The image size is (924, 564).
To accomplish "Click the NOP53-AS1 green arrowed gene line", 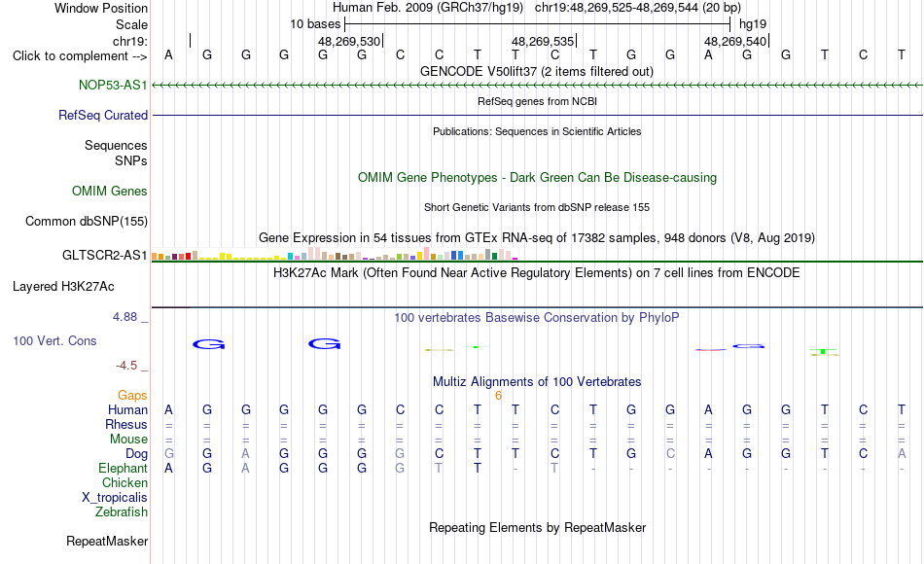I will point(537,86).
